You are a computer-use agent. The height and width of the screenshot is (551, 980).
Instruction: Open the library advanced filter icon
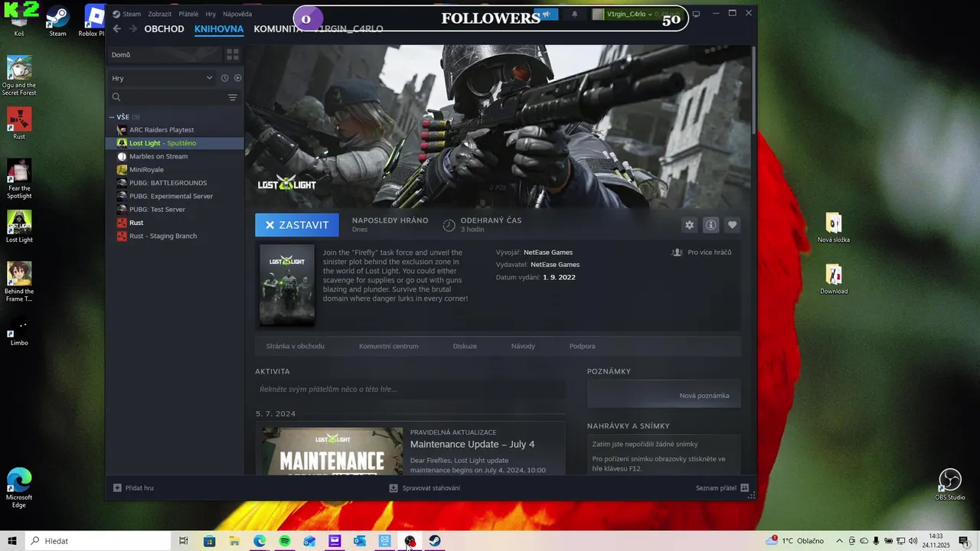click(x=233, y=97)
